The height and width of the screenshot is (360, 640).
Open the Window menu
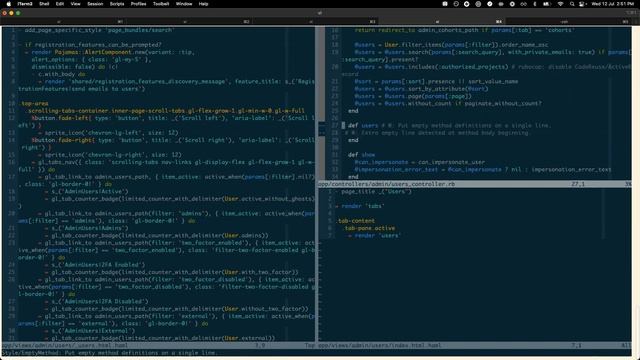point(184,4)
